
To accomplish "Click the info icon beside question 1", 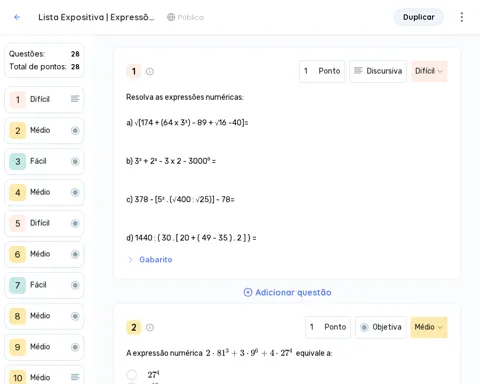I will pos(150,71).
